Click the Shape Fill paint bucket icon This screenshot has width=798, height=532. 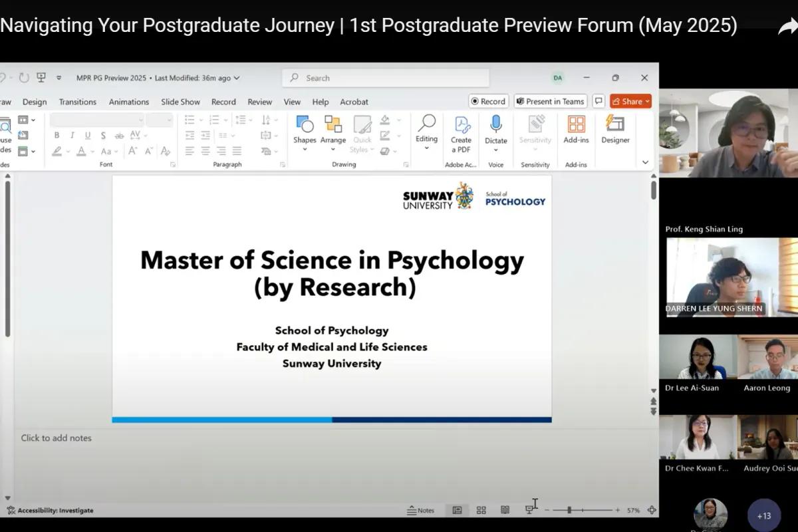(x=385, y=120)
